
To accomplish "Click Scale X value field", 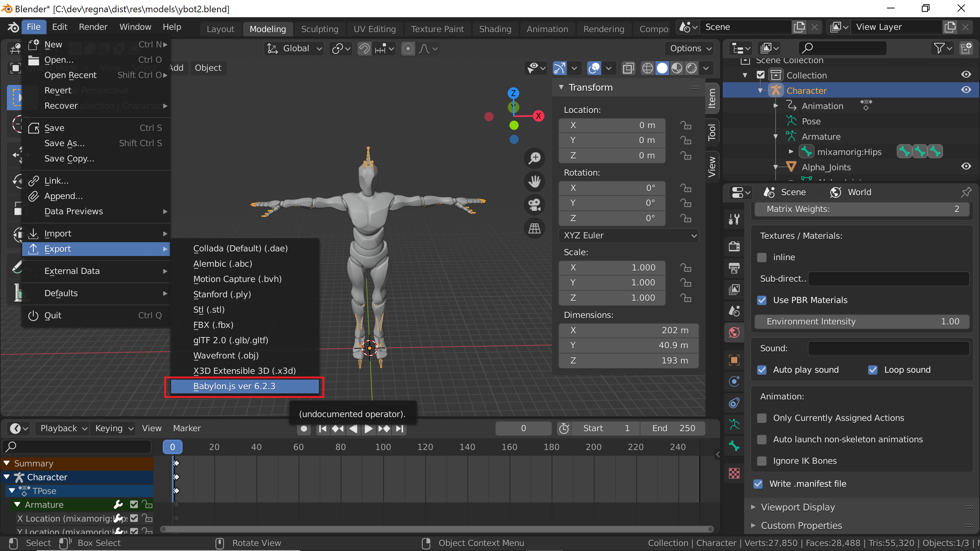I will point(612,267).
